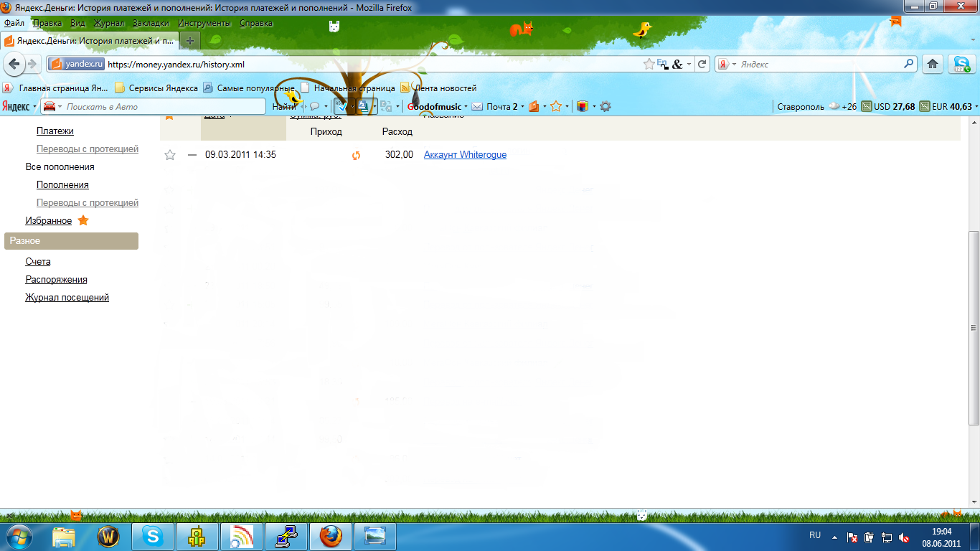Click the orange refresh icon in the 302,00 row

click(x=357, y=155)
